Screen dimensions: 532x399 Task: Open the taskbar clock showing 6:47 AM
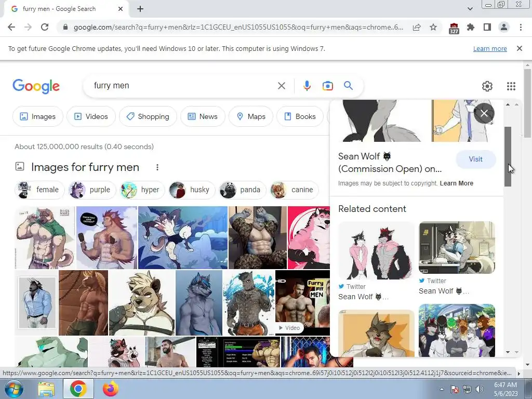(506, 389)
